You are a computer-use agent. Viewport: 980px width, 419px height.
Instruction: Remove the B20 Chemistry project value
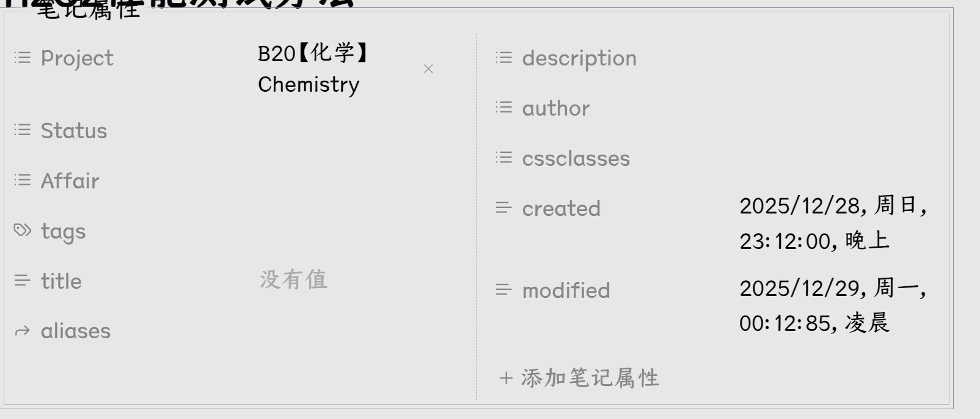tap(428, 69)
